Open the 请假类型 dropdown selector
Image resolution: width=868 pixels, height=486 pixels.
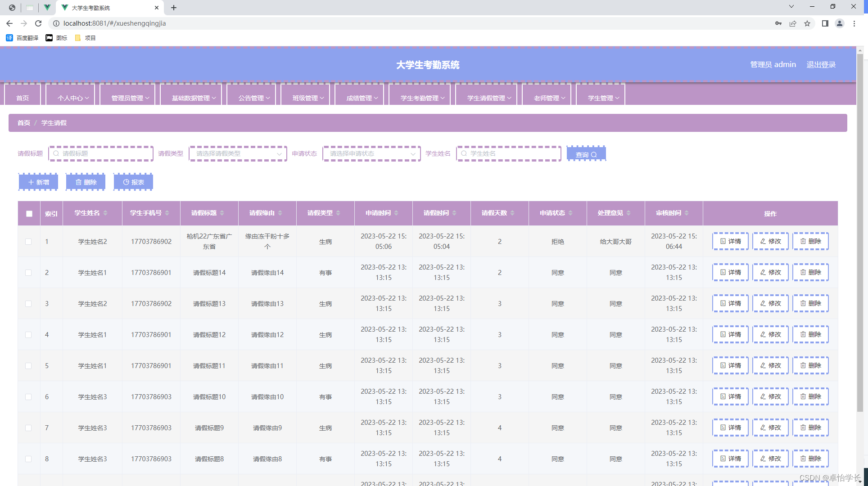click(238, 154)
